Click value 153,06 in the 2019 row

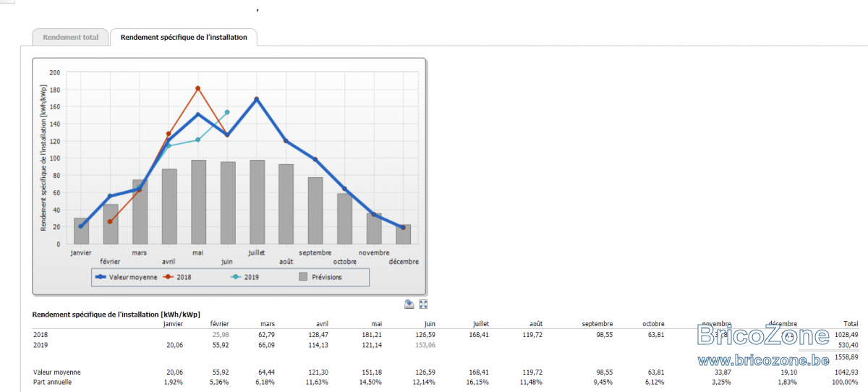pyautogui.click(x=425, y=345)
